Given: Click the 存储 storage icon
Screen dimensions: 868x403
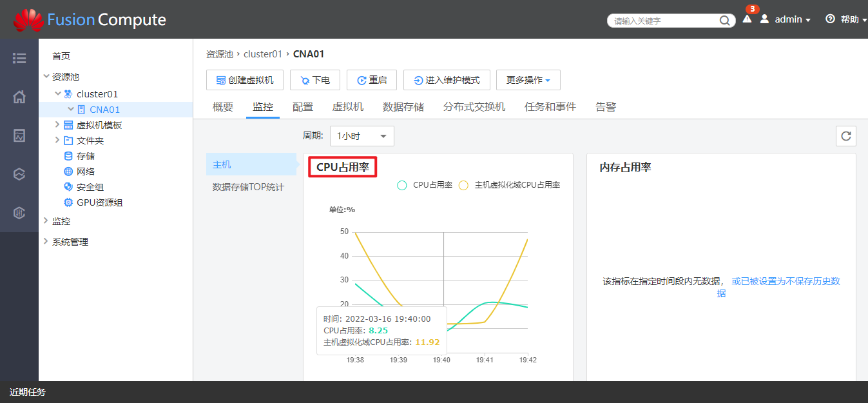Looking at the screenshot, I should 68,156.
